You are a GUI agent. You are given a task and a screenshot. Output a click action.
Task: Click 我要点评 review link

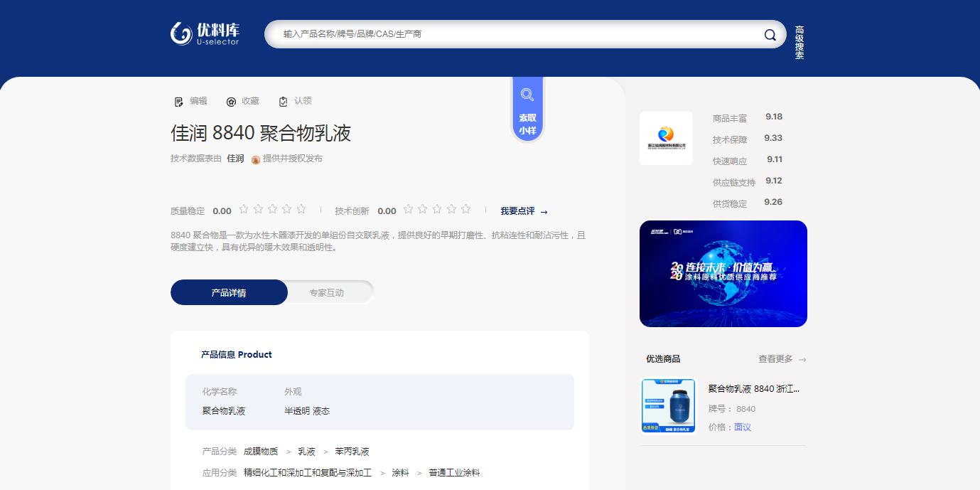(x=524, y=211)
